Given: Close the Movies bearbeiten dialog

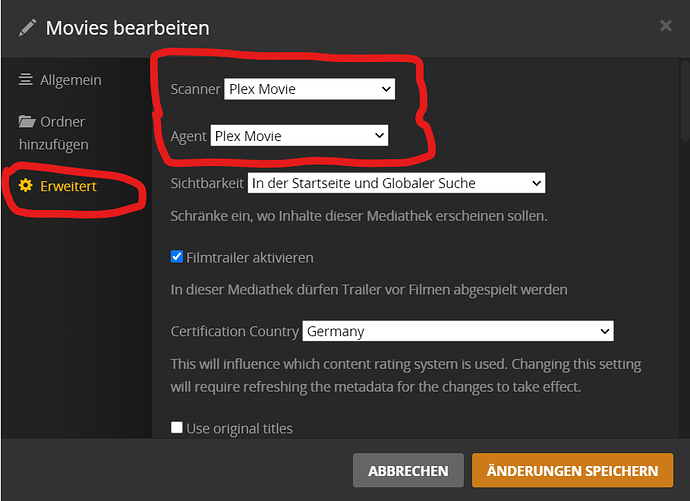Looking at the screenshot, I should point(666,26).
